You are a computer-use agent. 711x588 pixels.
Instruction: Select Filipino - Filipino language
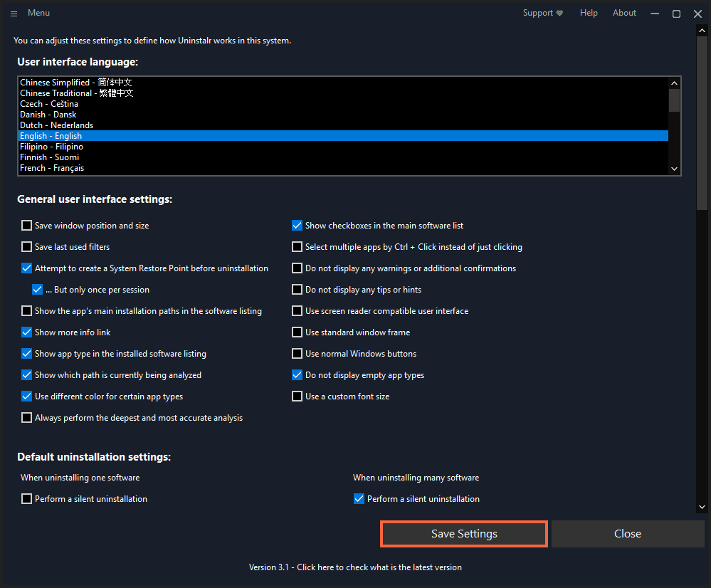tap(343, 147)
